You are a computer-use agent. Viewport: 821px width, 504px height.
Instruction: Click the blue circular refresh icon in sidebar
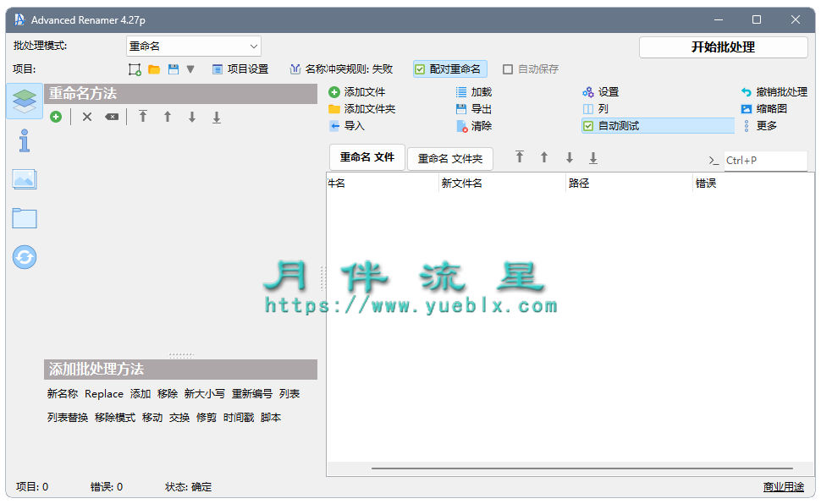(x=25, y=257)
